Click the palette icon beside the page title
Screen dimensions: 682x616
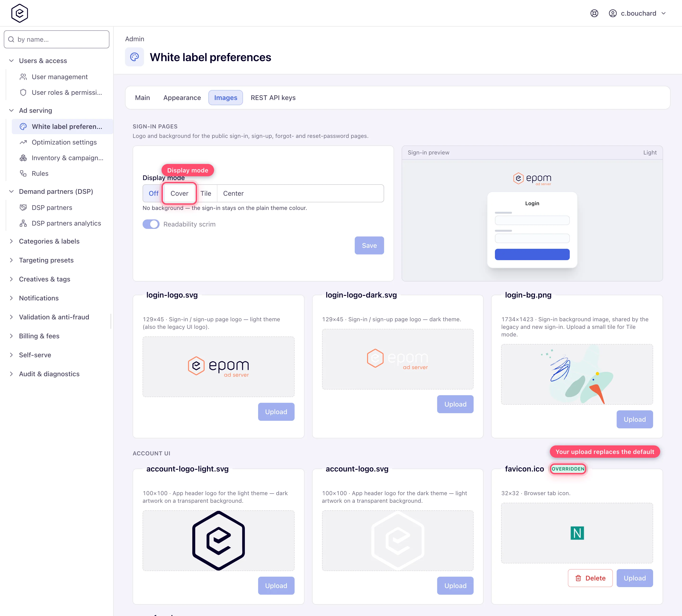click(x=134, y=57)
